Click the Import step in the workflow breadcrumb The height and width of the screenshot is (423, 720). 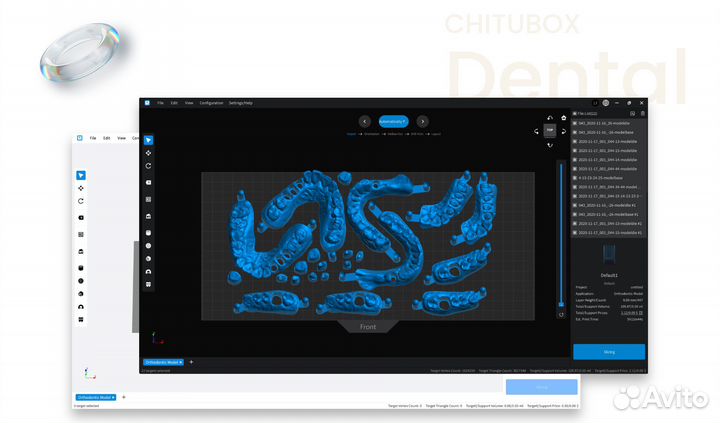coord(351,134)
